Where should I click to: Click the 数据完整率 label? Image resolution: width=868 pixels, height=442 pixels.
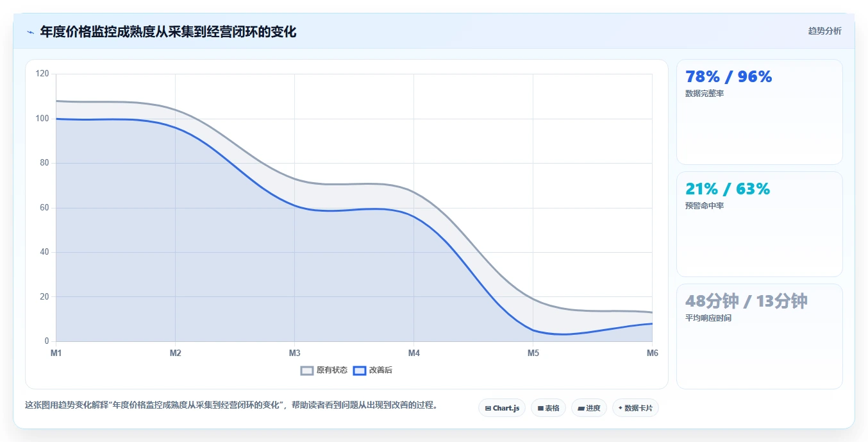(705, 94)
